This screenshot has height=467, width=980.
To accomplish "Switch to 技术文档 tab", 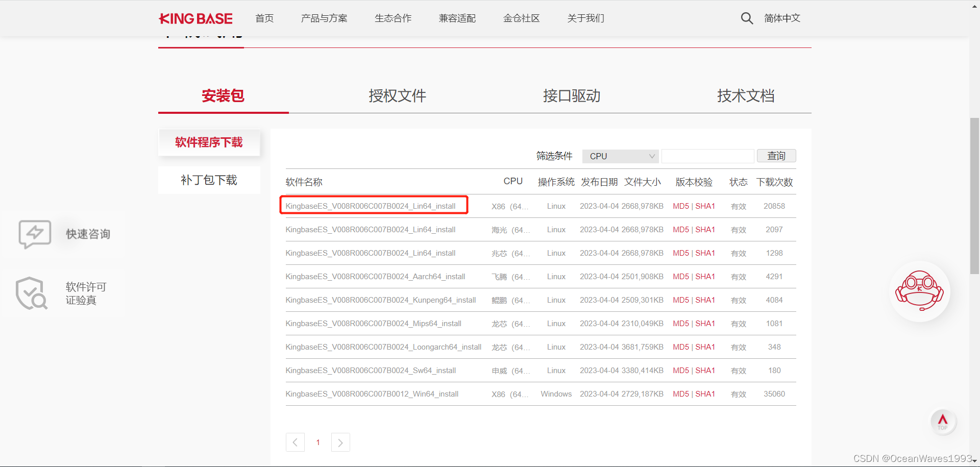I will [746, 95].
